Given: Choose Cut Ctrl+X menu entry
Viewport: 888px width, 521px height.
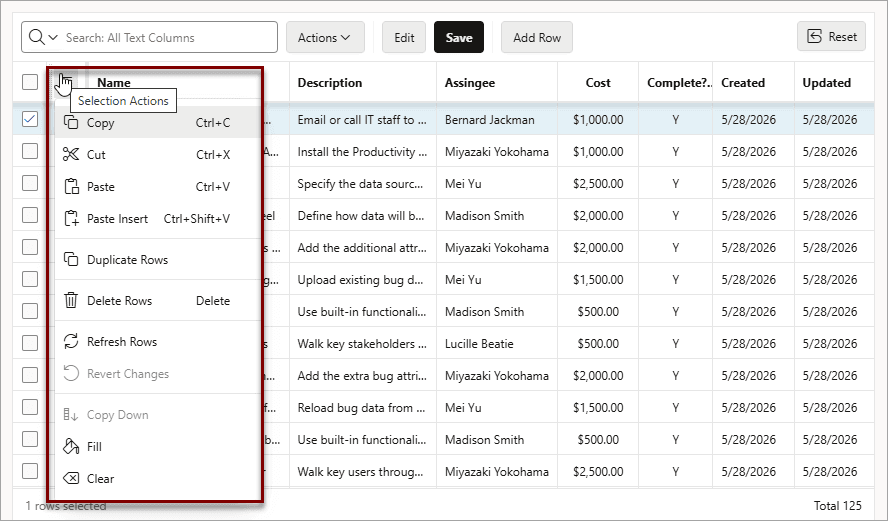Looking at the screenshot, I should 157,154.
